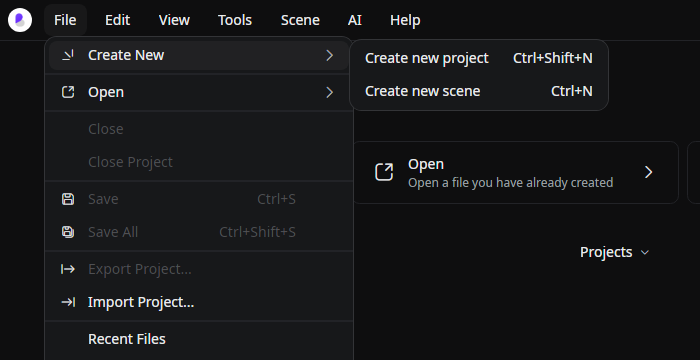Click Open a file you have already created card
The height and width of the screenshot is (360, 700).
point(516,172)
